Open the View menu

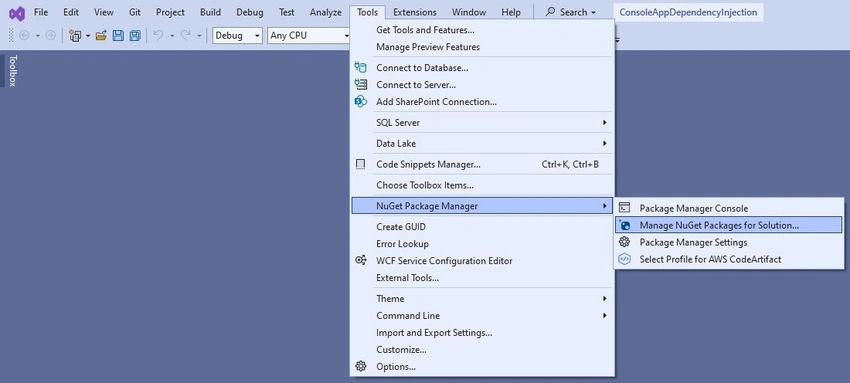104,12
